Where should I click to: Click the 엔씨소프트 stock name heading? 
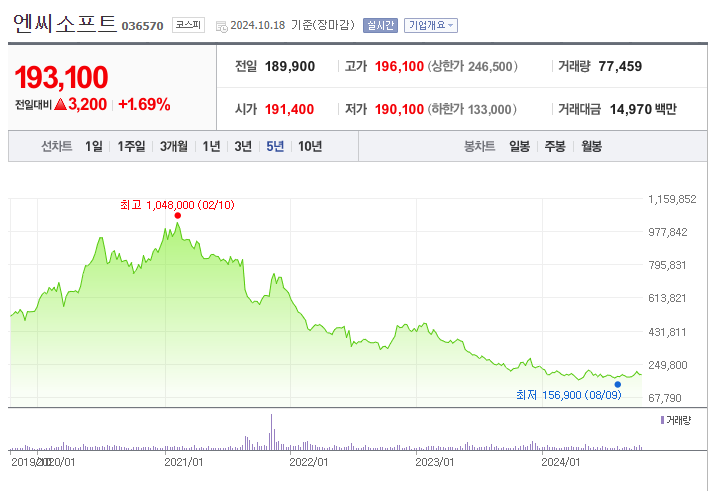point(65,23)
